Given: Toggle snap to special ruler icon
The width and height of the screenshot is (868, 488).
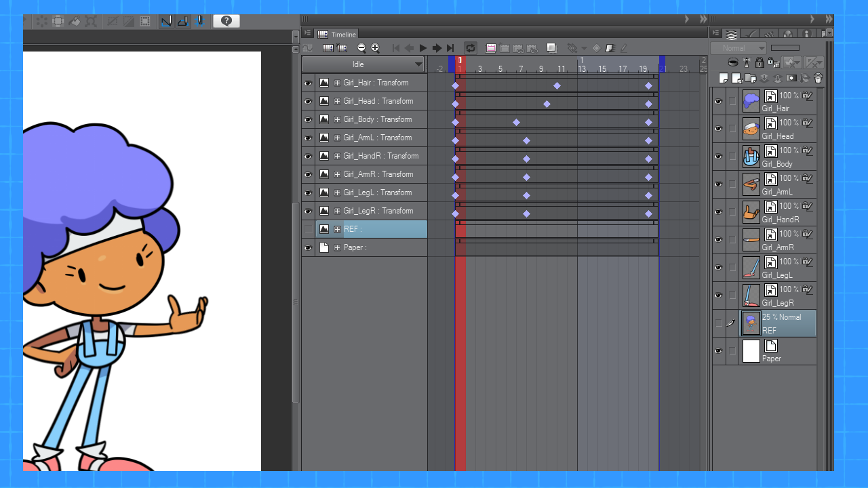Looking at the screenshot, I should (x=182, y=21).
